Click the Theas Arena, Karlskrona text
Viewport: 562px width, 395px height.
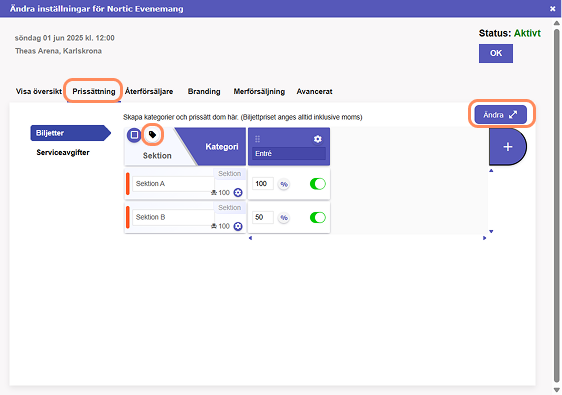tap(58, 51)
